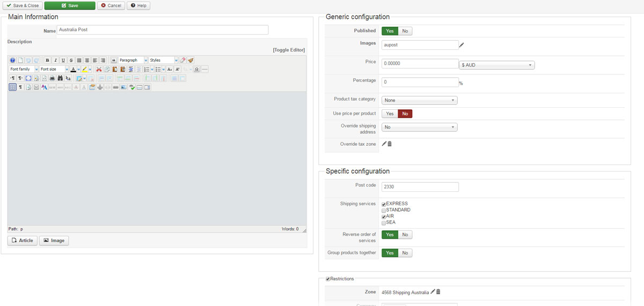
Task: Toggle bold formatting
Action: point(47,60)
